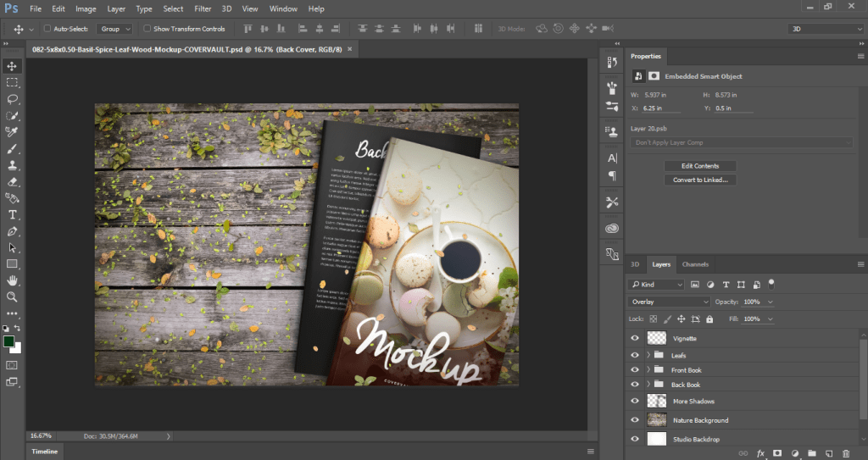
Task: Select the Hand tool
Action: click(x=13, y=280)
